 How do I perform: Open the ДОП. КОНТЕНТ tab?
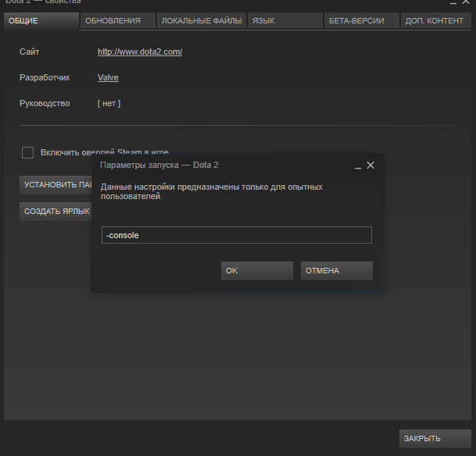pyautogui.click(x=436, y=20)
